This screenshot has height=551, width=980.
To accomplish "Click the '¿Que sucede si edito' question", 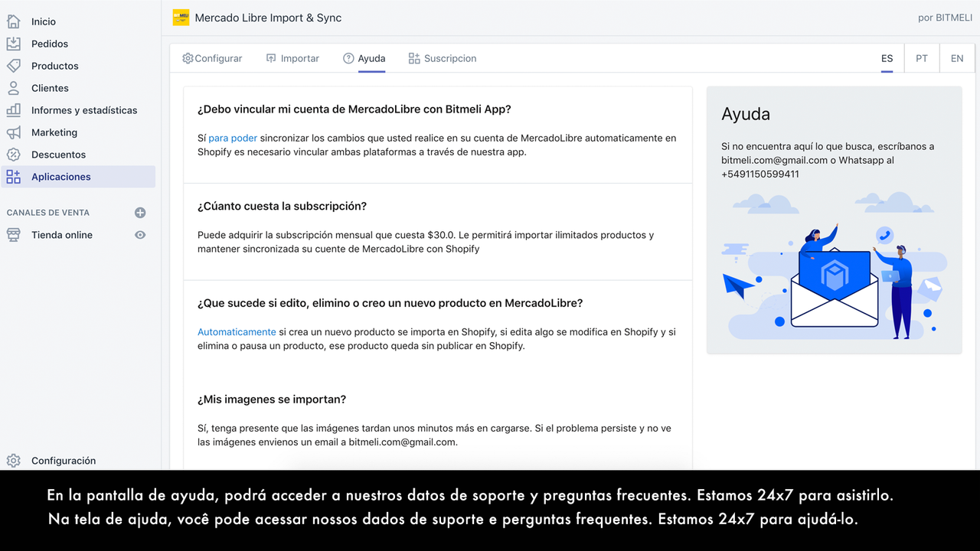I will [x=390, y=303].
